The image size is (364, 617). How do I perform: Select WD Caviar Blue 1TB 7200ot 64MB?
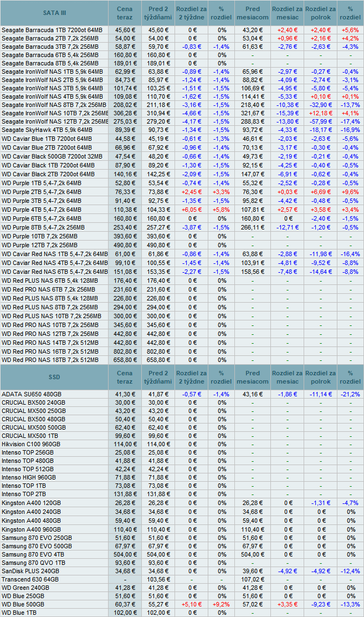click(x=47, y=139)
